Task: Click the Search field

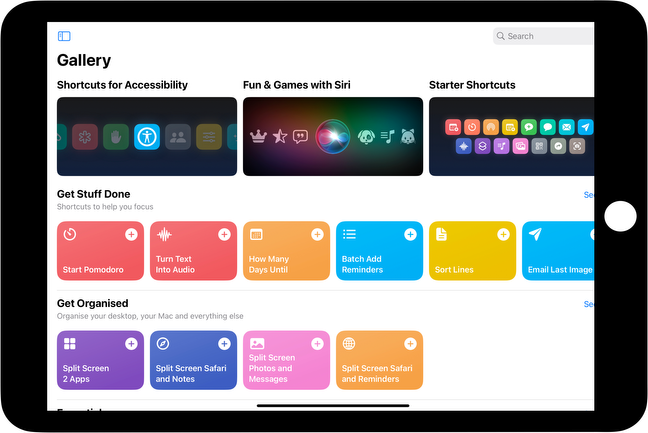Action: click(x=545, y=36)
